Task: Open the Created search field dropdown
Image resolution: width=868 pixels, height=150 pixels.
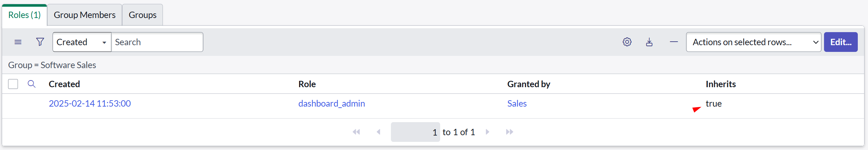Action: [82, 42]
